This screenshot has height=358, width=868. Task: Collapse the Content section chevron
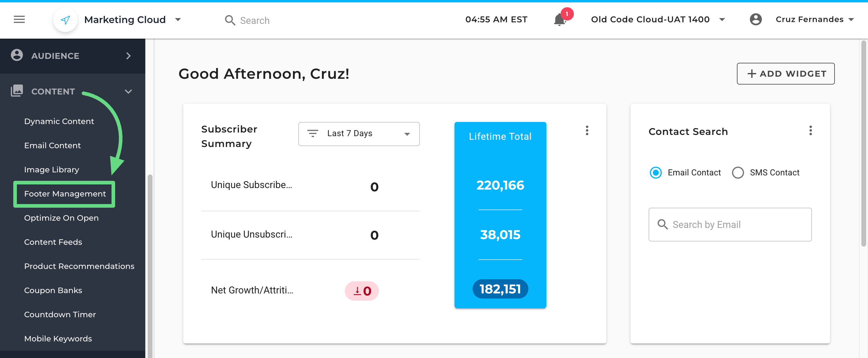point(128,91)
